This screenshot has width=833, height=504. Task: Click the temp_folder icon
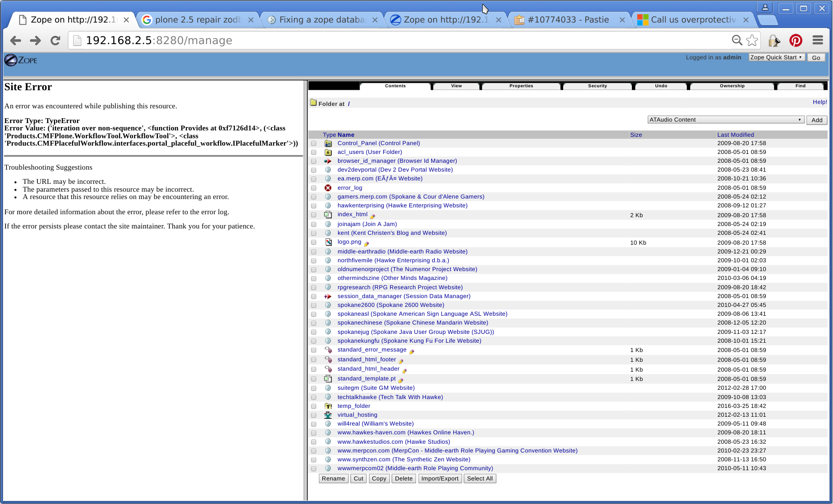click(328, 406)
